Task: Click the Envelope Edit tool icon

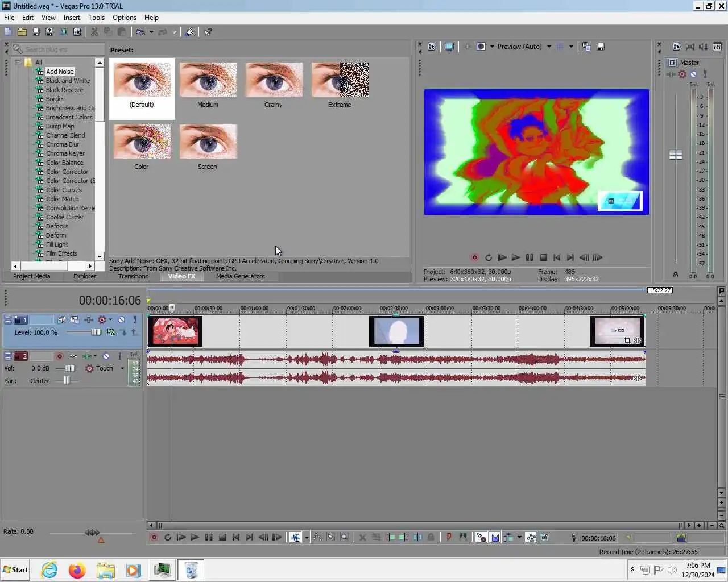Action: point(317,537)
